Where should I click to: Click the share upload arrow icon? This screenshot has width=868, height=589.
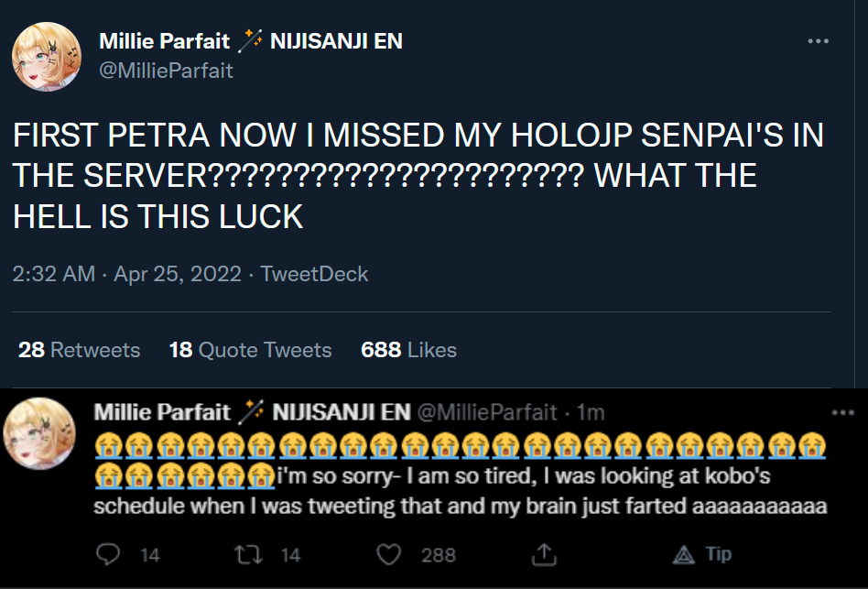545,554
